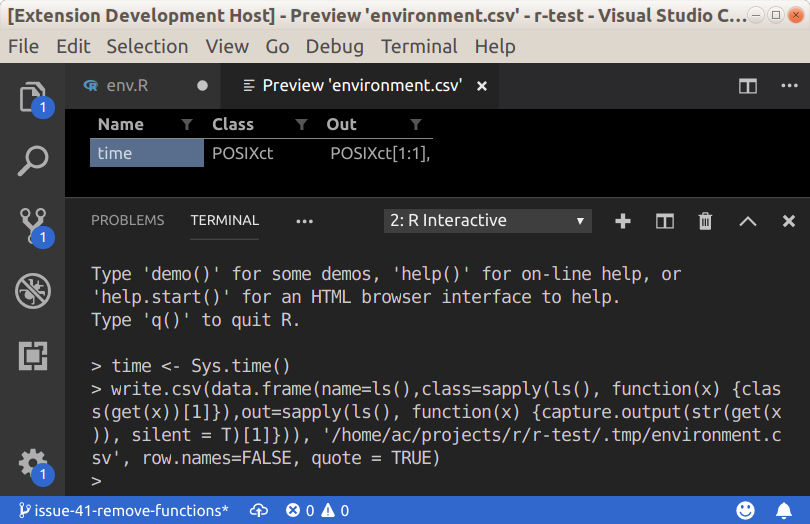Switch to the PROBLEMS panel tab
Viewport: 810px width, 524px height.
(x=128, y=220)
